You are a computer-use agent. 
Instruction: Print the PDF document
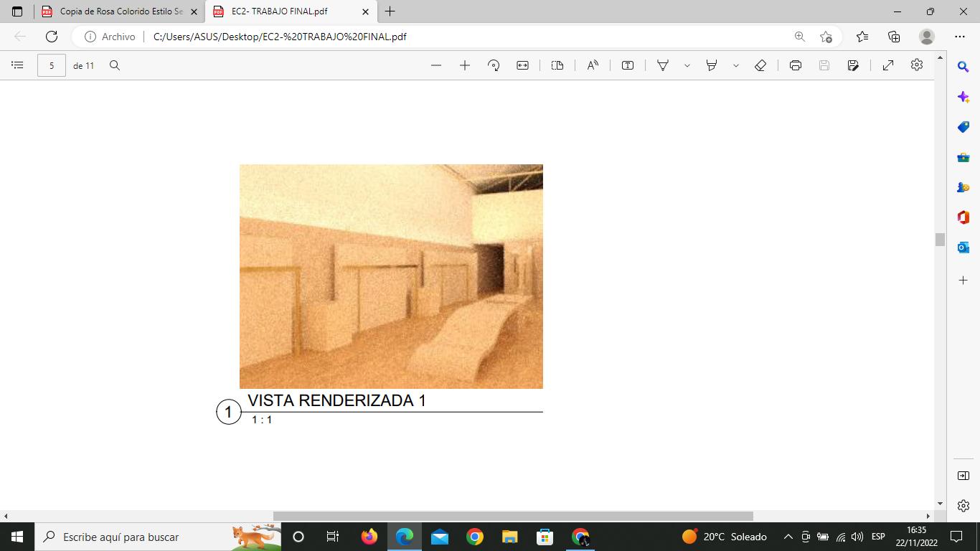click(x=796, y=65)
